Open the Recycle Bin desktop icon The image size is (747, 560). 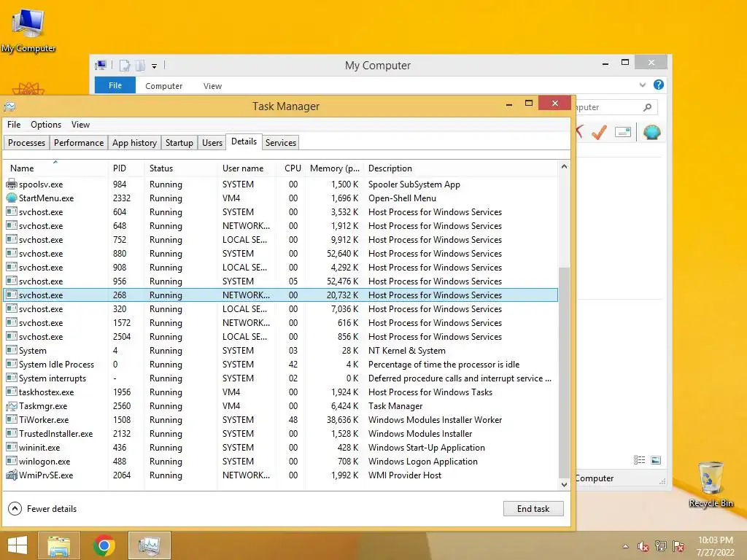click(x=711, y=484)
